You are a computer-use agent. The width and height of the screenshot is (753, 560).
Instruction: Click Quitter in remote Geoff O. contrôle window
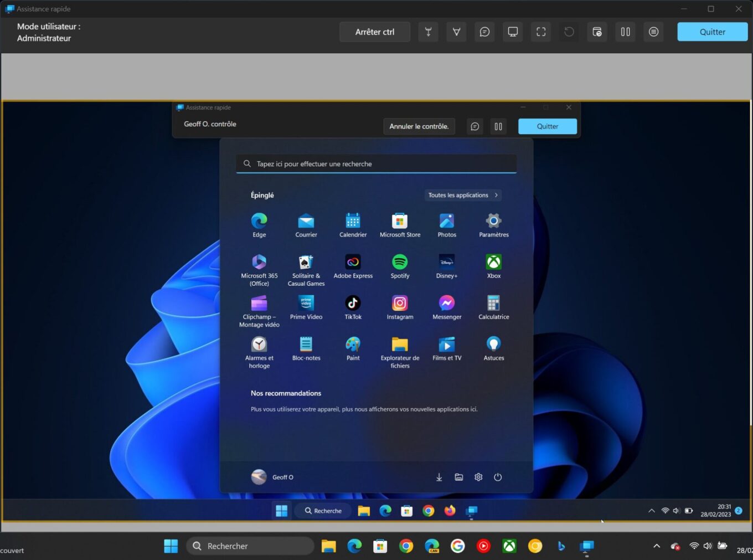548,126
